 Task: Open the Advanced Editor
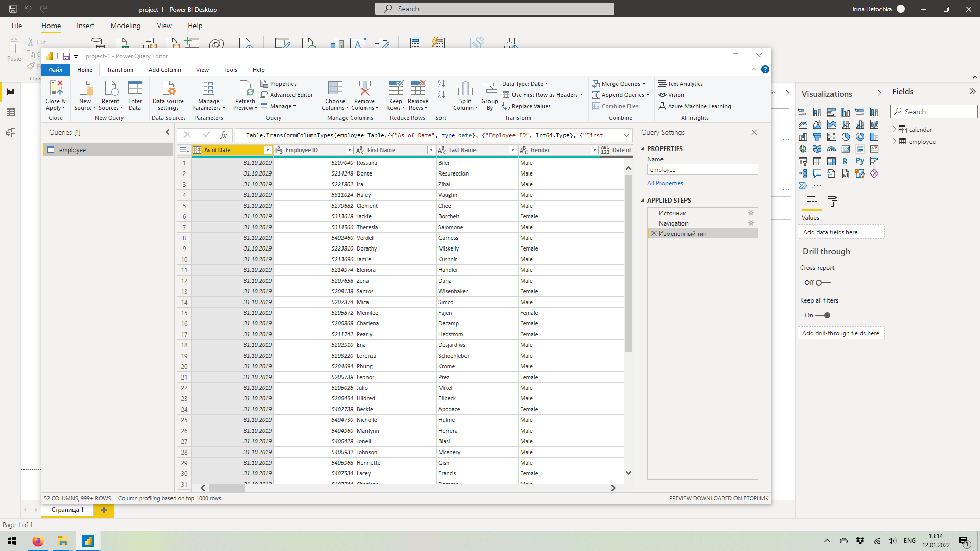coord(287,95)
